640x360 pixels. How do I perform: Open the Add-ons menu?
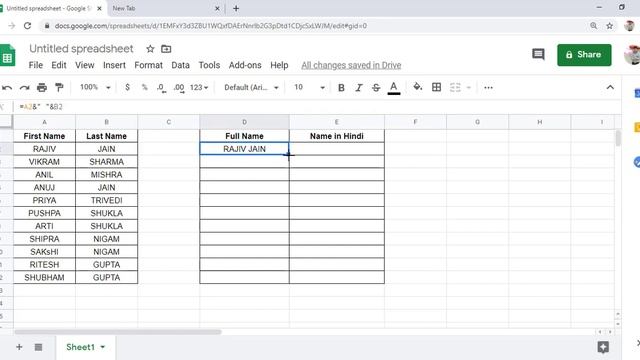245,65
